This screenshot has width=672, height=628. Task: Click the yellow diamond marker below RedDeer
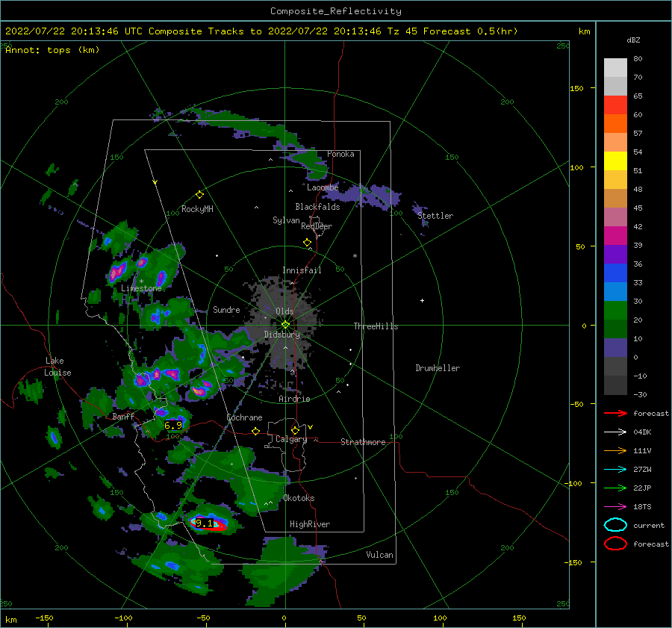(308, 243)
